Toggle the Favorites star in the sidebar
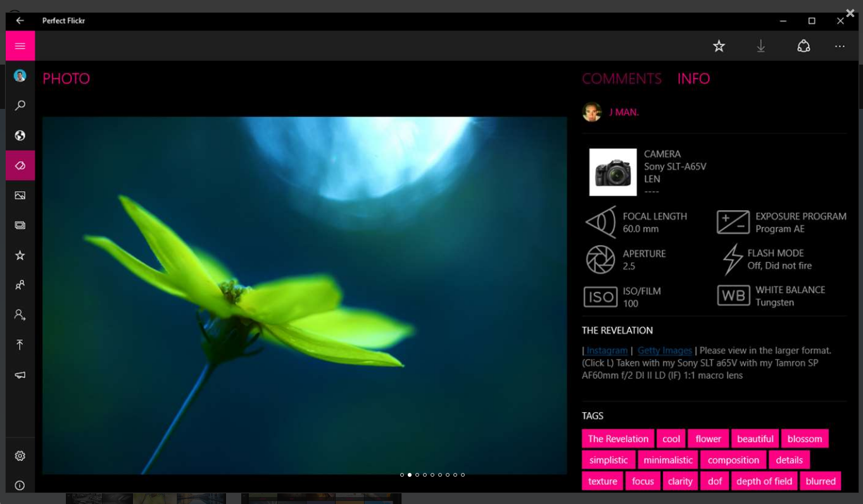The image size is (863, 504). 20,255
